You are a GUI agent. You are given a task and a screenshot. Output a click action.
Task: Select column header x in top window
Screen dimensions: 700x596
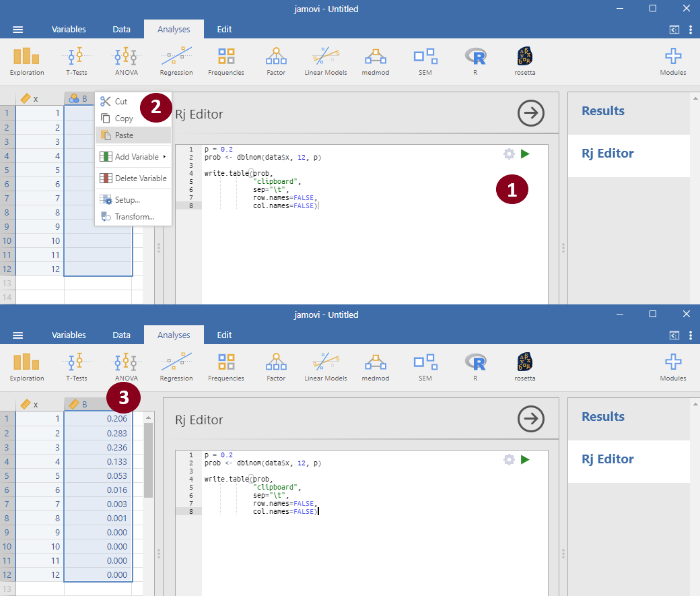point(40,99)
